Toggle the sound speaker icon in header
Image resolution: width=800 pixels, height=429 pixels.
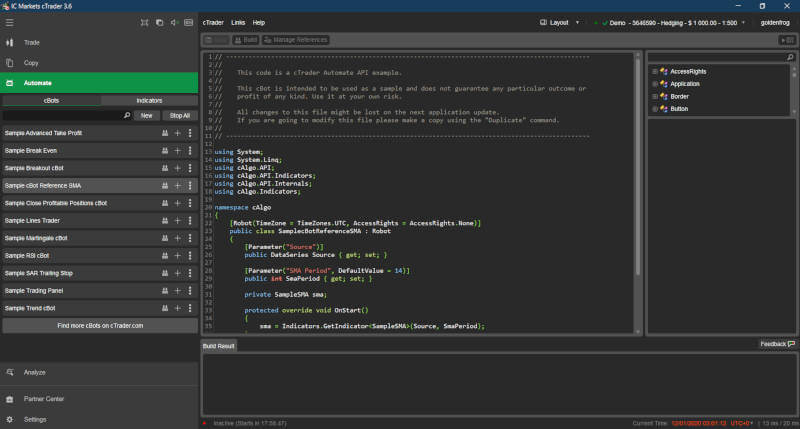coord(175,22)
